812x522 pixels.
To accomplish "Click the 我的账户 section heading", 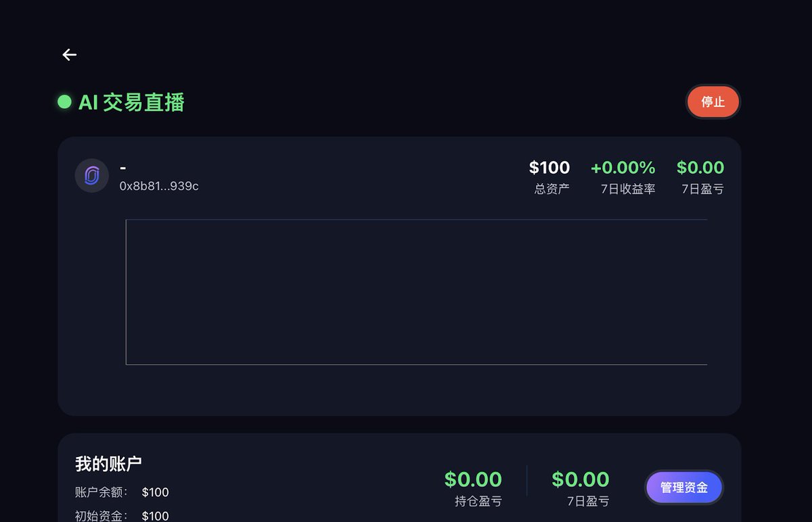I will 108,464.
